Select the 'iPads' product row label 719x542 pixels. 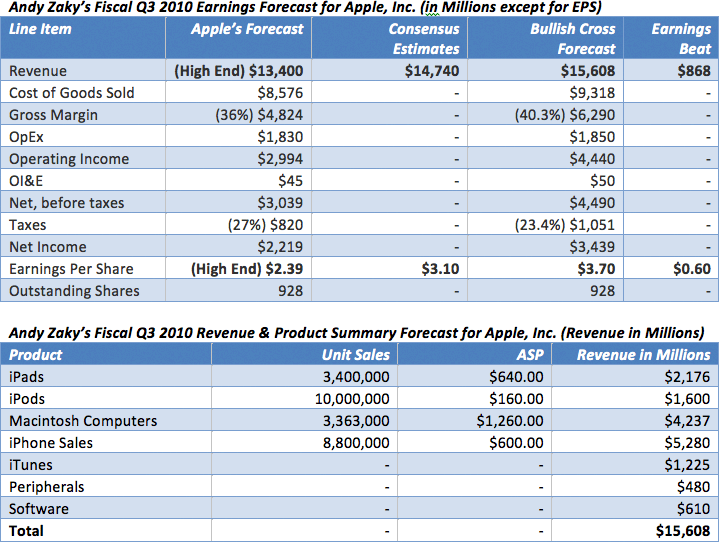[x=27, y=377]
